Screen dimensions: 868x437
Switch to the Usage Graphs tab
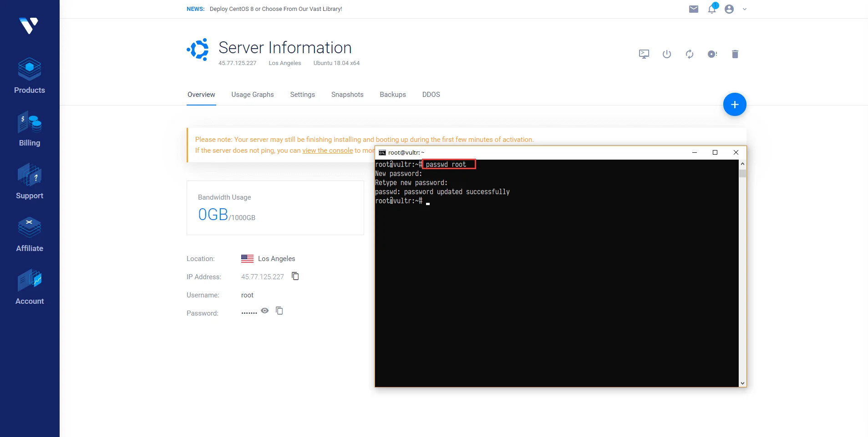pos(253,95)
